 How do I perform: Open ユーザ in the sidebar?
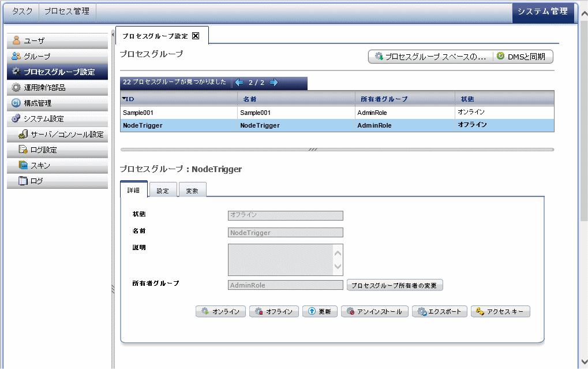point(57,41)
